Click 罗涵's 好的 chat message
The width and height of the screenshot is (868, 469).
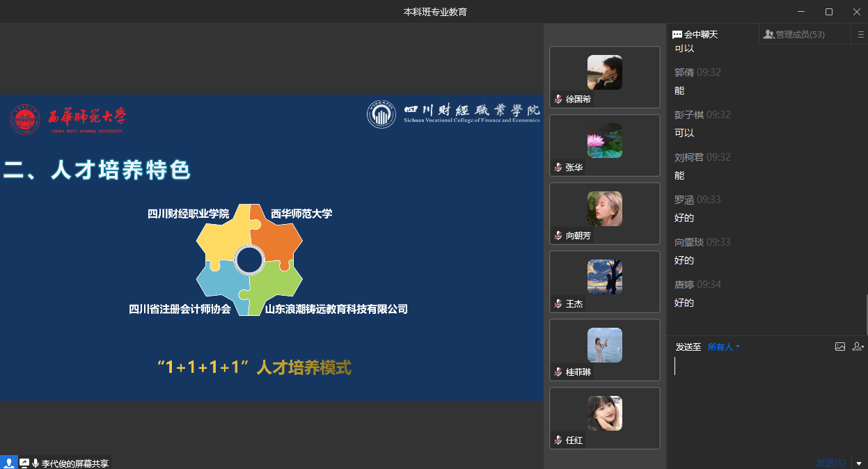(x=684, y=218)
